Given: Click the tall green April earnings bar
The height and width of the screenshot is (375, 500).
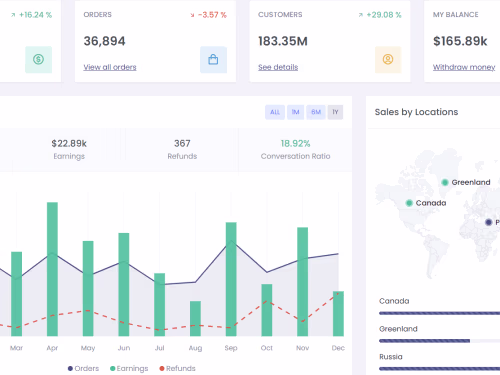Looking at the screenshot, I should click(x=52, y=269).
